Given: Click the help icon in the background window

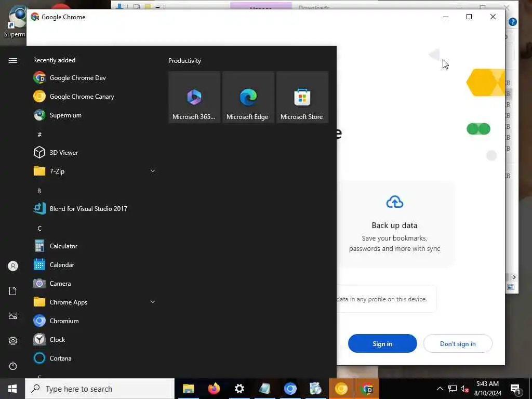Looking at the screenshot, I should point(513,22).
